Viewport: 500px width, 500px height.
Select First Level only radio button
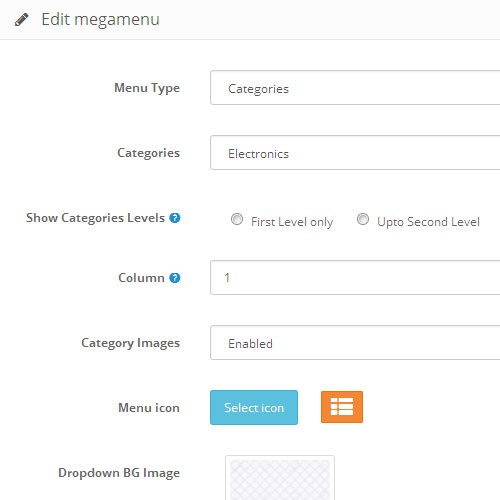(x=237, y=219)
